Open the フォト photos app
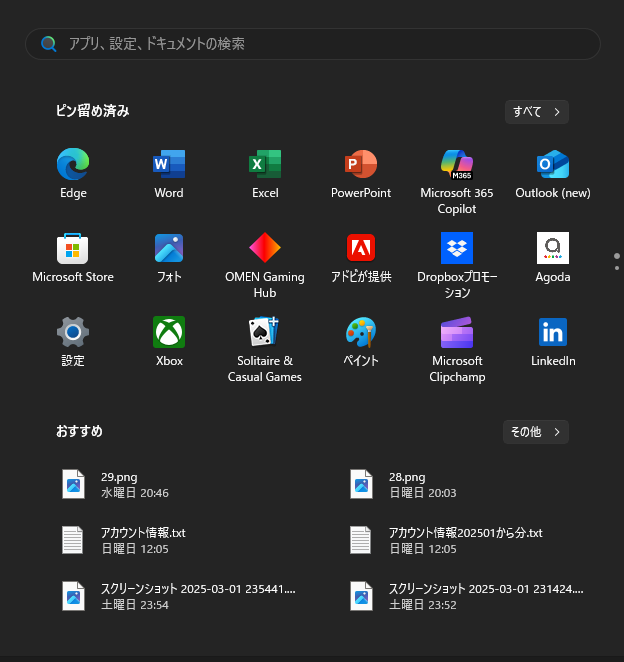Image resolution: width=624 pixels, height=662 pixels. pyautogui.click(x=169, y=258)
